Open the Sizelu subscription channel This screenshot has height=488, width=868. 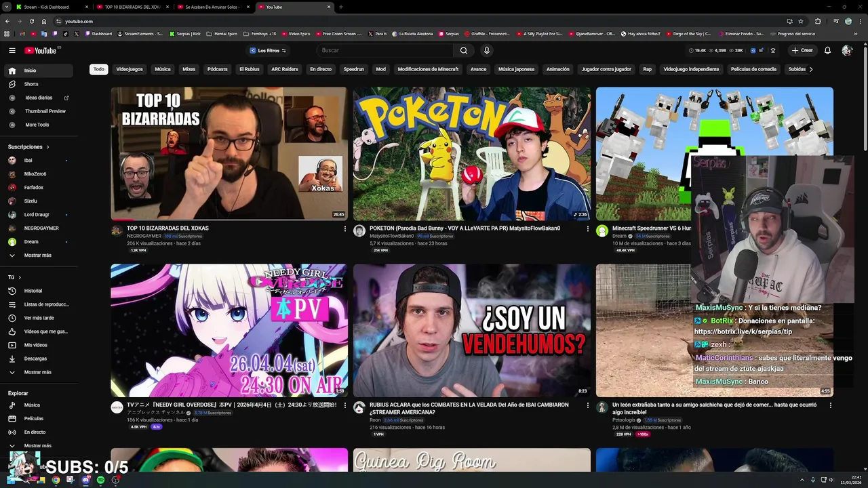[38, 201]
